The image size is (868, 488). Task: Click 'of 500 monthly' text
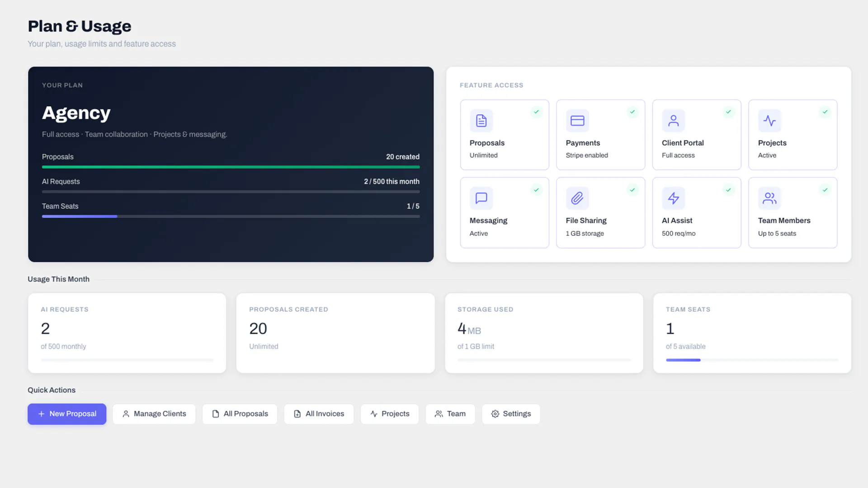pos(63,347)
